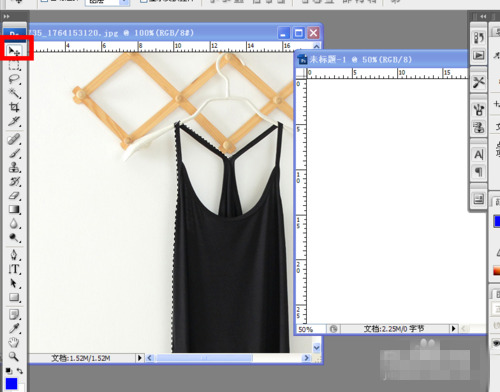Screen dimensions: 500x392
Task: Select the Pen tool
Action: (14, 255)
